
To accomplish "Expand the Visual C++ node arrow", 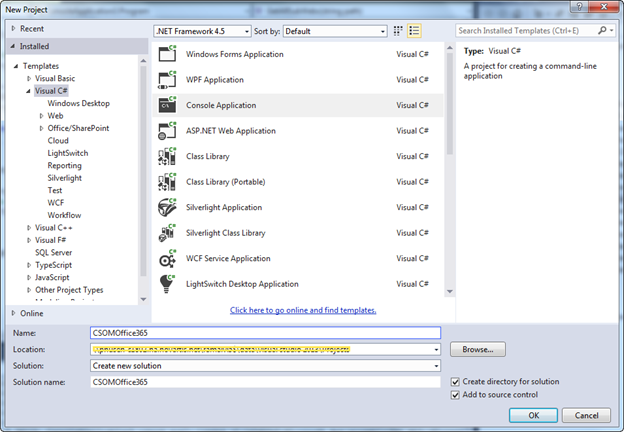I will coord(29,228).
